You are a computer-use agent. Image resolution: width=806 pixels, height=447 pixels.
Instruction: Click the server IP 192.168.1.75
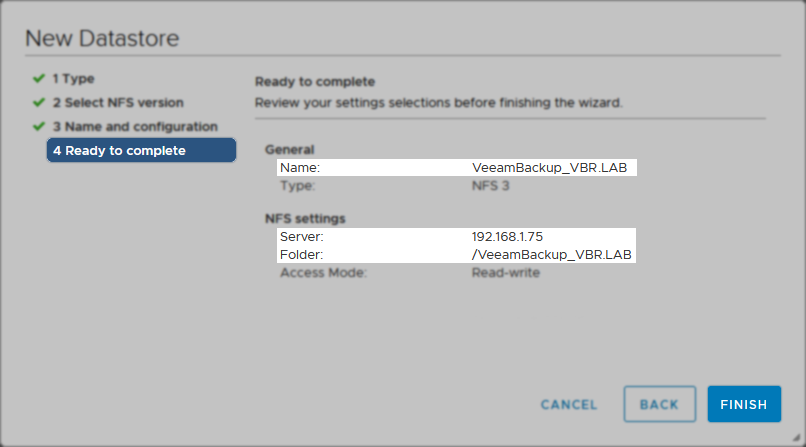pyautogui.click(x=507, y=236)
